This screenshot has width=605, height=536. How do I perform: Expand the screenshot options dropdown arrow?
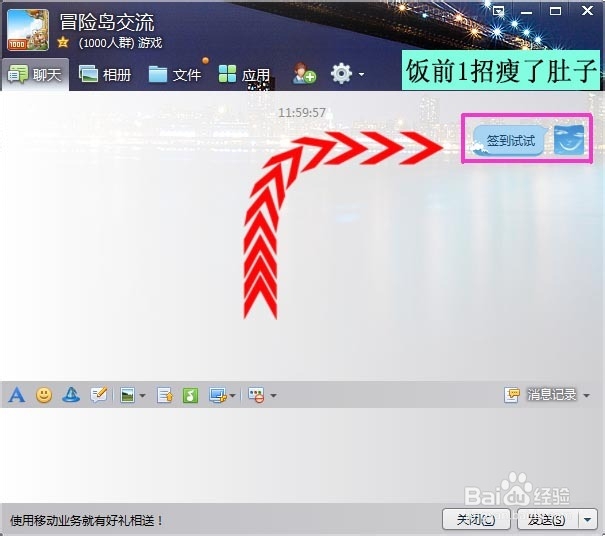233,396
